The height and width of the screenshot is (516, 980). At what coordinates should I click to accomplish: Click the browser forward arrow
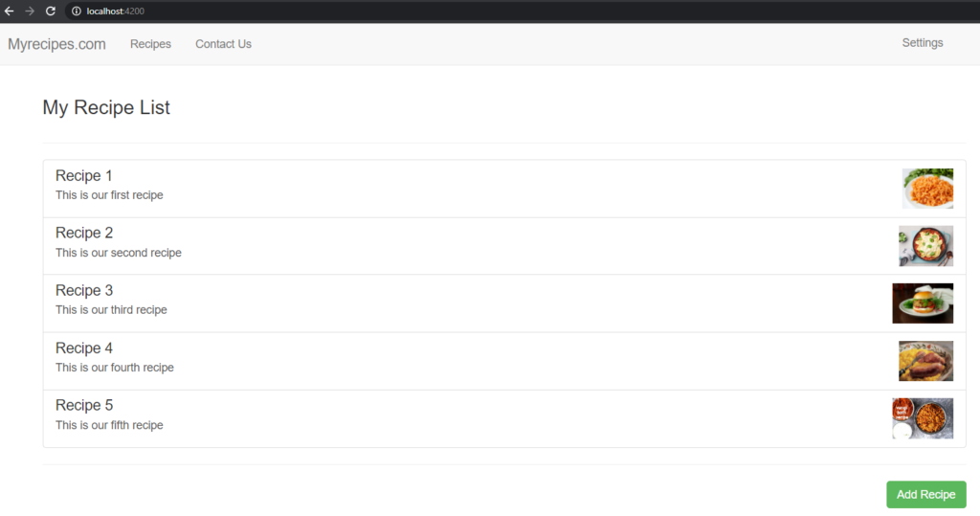coord(30,11)
